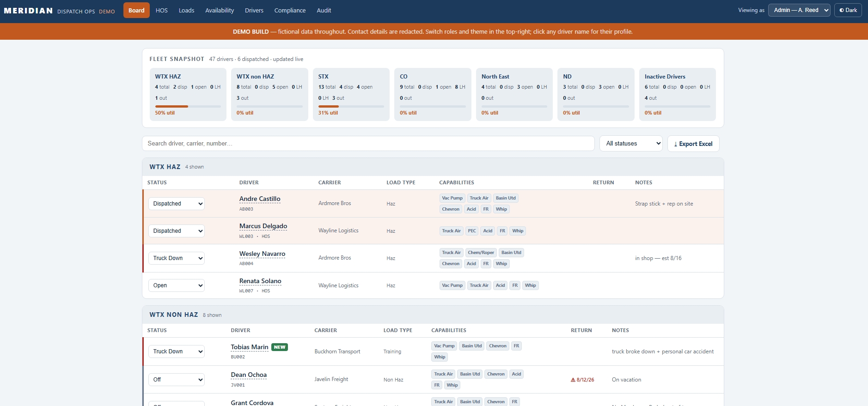Open the Drivers tab
The height and width of the screenshot is (406, 868).
point(254,10)
